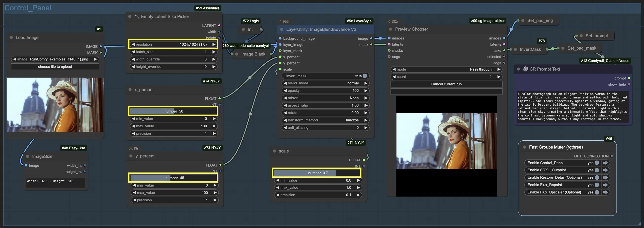Go to SDXL_Outpaint group arrow icon
This screenshot has width=644, height=228.
pos(606,170)
